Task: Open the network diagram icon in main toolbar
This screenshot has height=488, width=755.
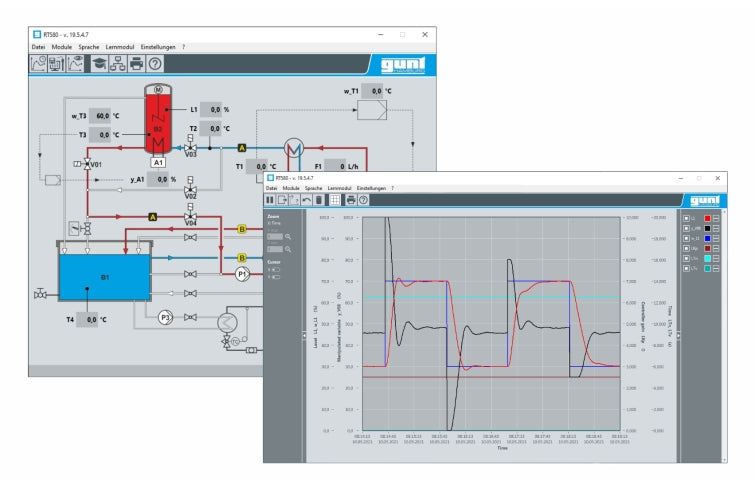Action: (x=117, y=64)
